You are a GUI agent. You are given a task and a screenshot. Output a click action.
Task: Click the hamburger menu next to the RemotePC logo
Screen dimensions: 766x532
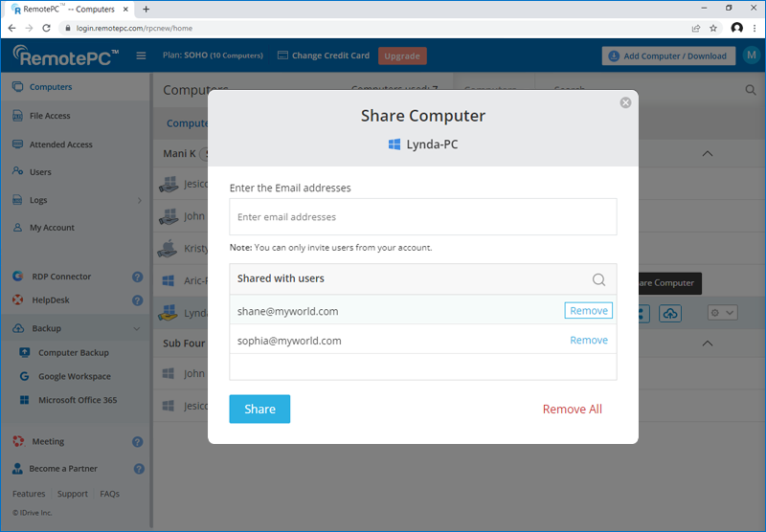pos(141,55)
